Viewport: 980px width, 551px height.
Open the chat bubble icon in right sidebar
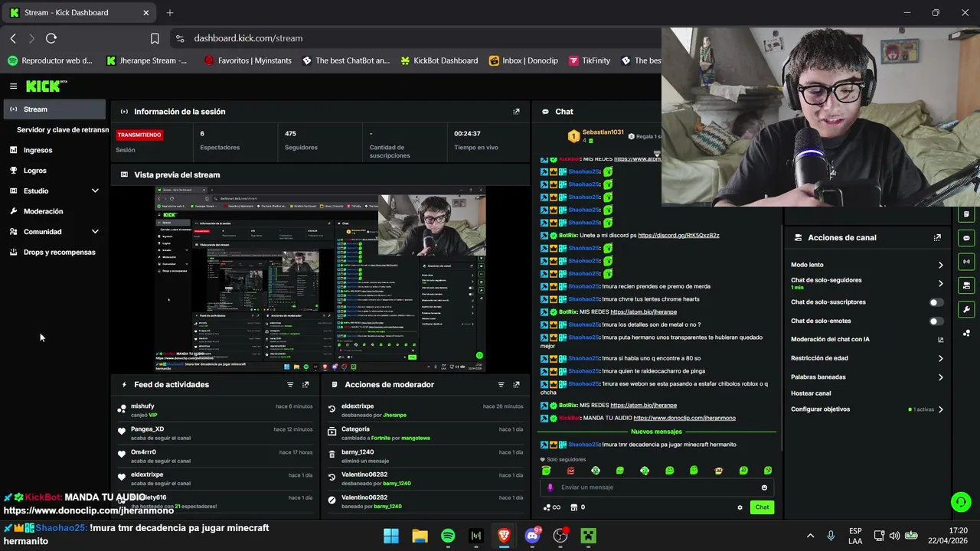[966, 238]
